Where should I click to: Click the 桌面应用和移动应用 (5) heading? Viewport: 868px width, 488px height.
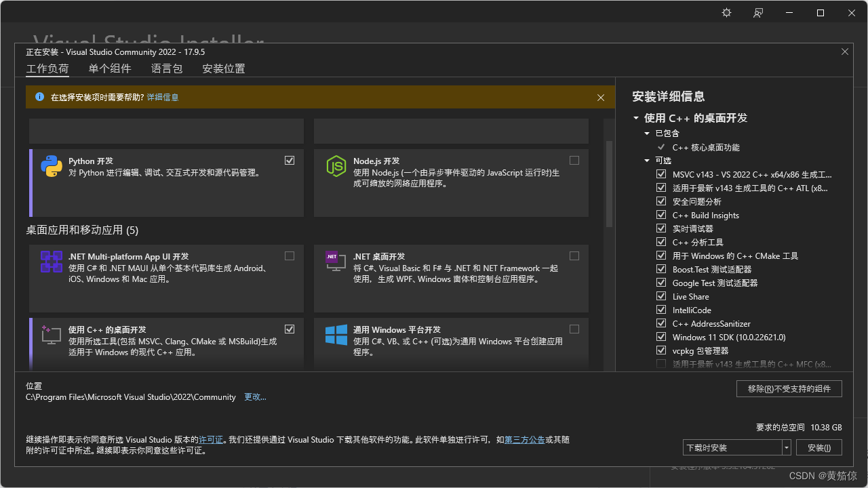click(82, 230)
